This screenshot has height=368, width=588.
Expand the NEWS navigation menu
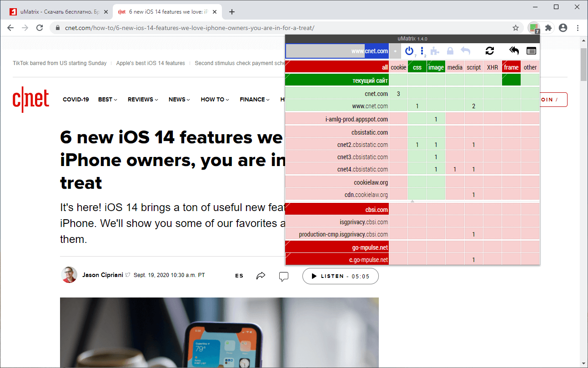click(x=179, y=100)
